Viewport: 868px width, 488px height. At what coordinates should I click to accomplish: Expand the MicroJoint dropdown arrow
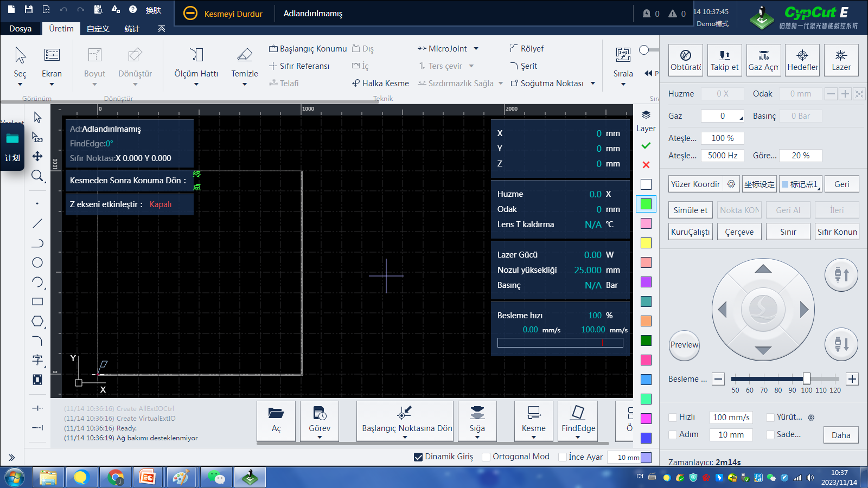coord(476,49)
